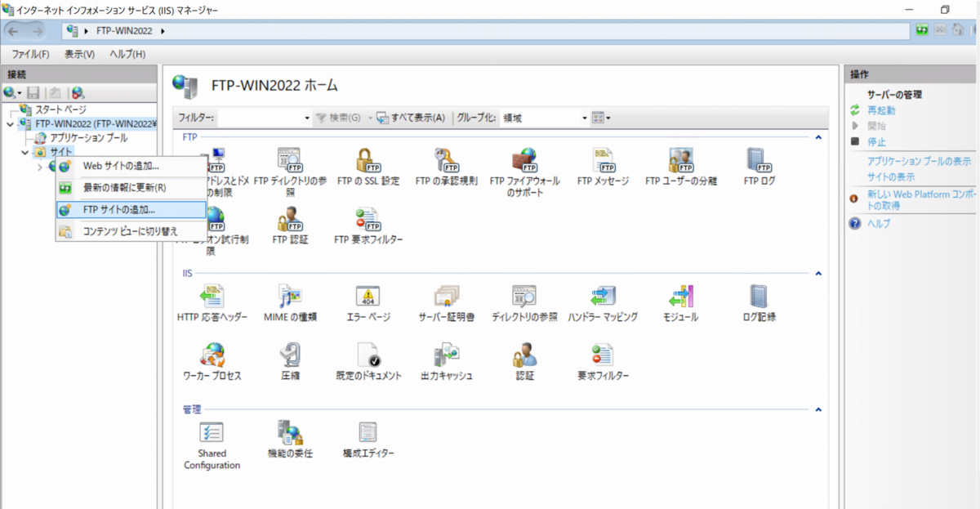Click アプリケーションプールの表示 link

[919, 162]
